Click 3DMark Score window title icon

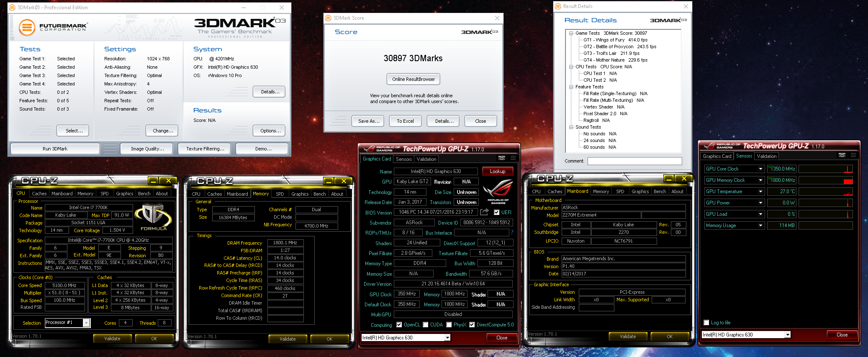pyautogui.click(x=329, y=18)
